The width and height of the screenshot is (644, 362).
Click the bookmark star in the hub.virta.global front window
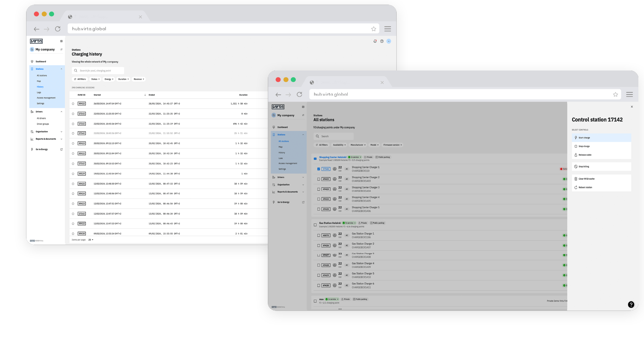615,94
